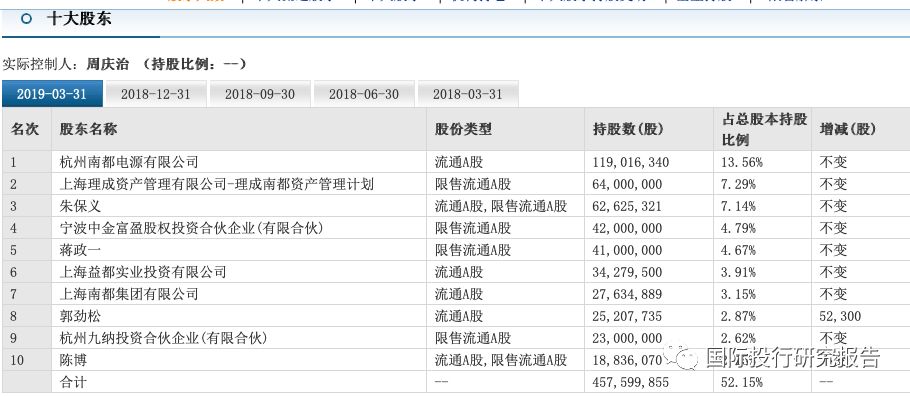Click percentage 2.87%
This screenshot has height=397, width=910.
pos(739,316)
